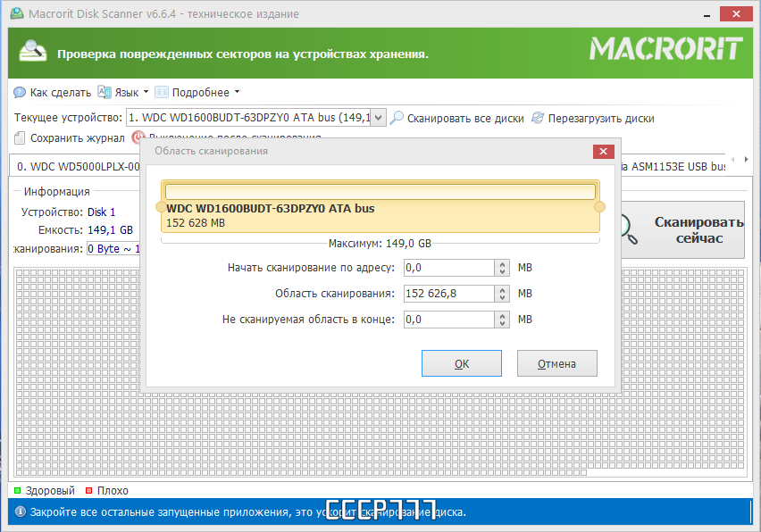Click the Сканировать сейчас button
761x532 pixels.
683,230
